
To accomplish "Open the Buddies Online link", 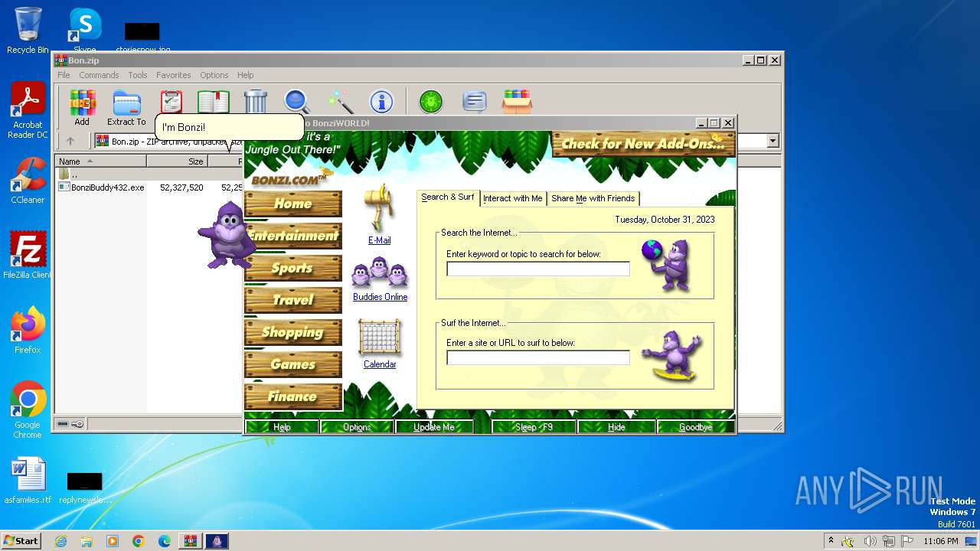I will click(380, 297).
